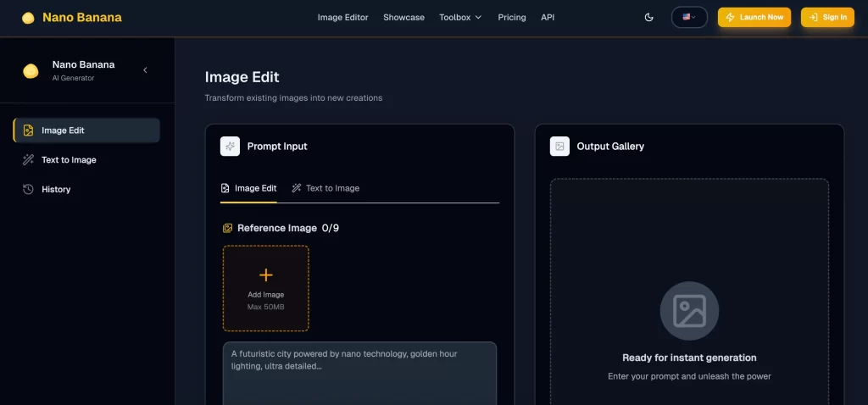Open Image Editor in top navigation
This screenshot has height=405, width=868.
point(342,17)
